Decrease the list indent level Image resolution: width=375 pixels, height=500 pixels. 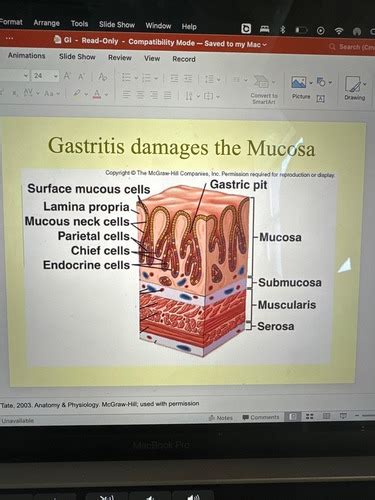174,78
